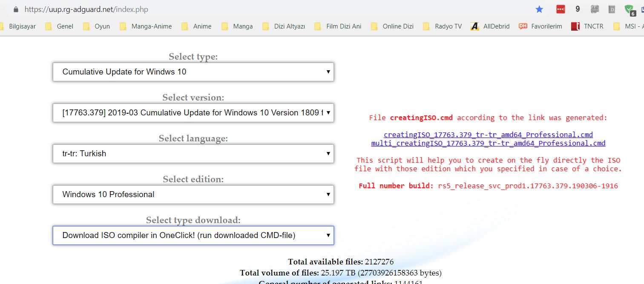Click the 'Select edition:' label
Viewport: 644px width, 284px height.
tap(193, 179)
